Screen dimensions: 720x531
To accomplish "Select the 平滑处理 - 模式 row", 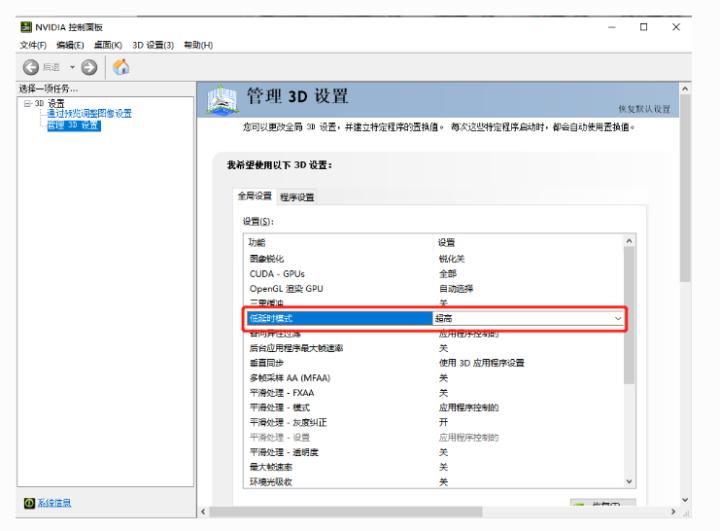I will tap(433, 407).
